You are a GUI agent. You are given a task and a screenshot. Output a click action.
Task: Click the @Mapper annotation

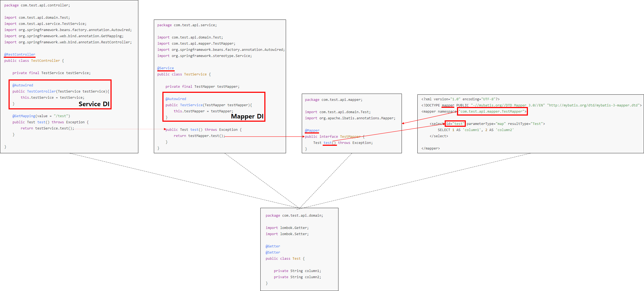pyautogui.click(x=312, y=131)
